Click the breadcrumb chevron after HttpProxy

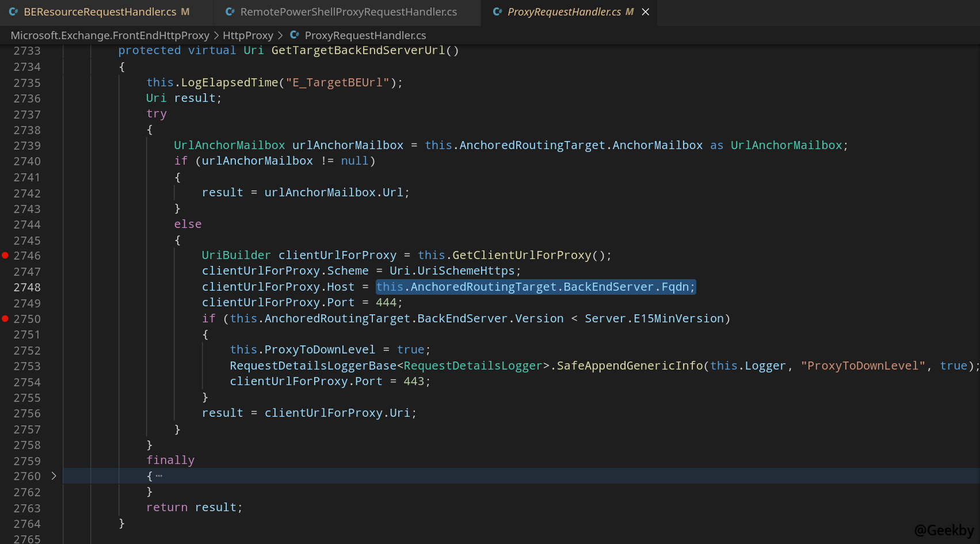click(280, 35)
